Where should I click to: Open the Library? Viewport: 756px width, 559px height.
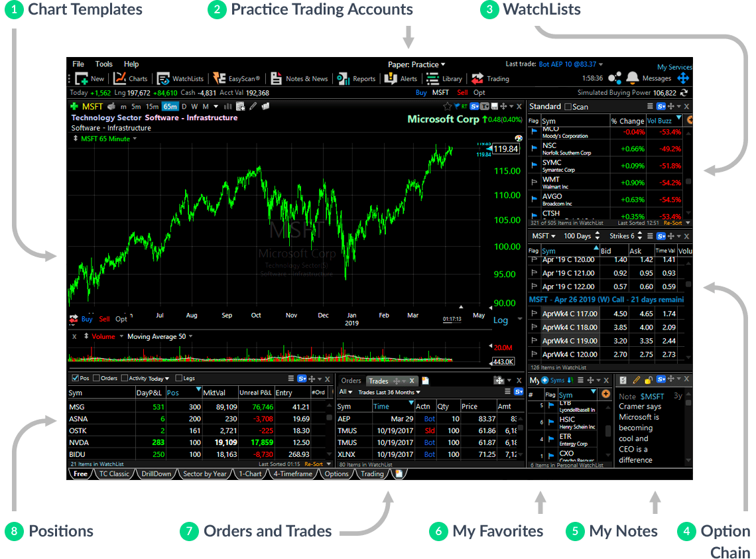452,78
